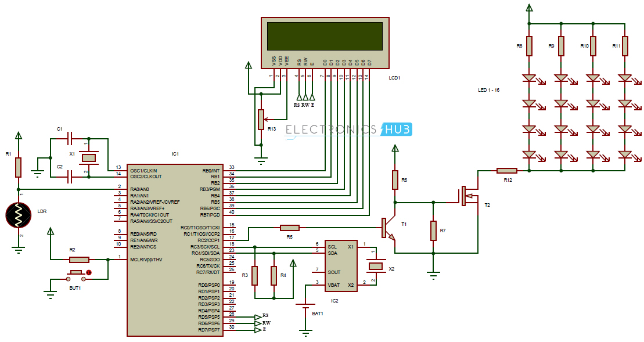Screen dimensions: 644x342
Task: Select the BAT1 label text
Action: point(318,314)
